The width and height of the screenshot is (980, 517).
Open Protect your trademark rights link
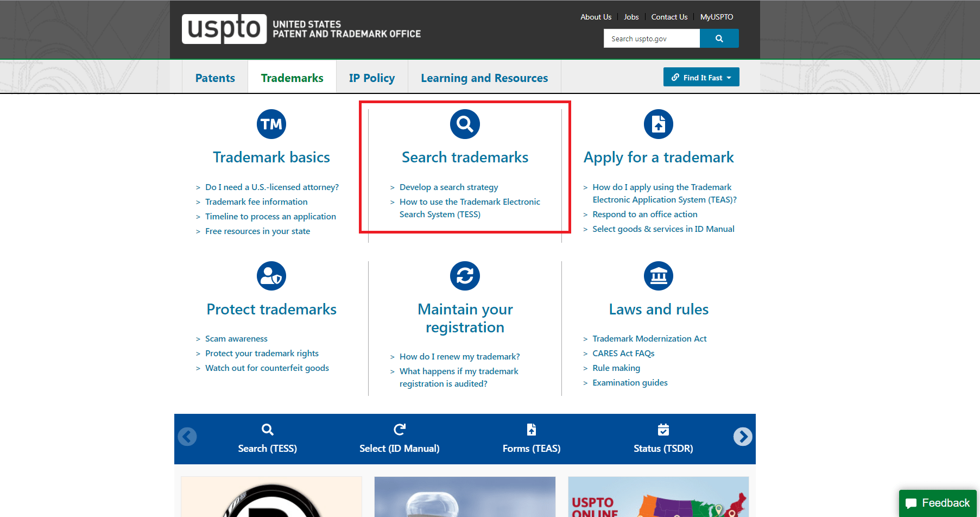click(x=262, y=354)
